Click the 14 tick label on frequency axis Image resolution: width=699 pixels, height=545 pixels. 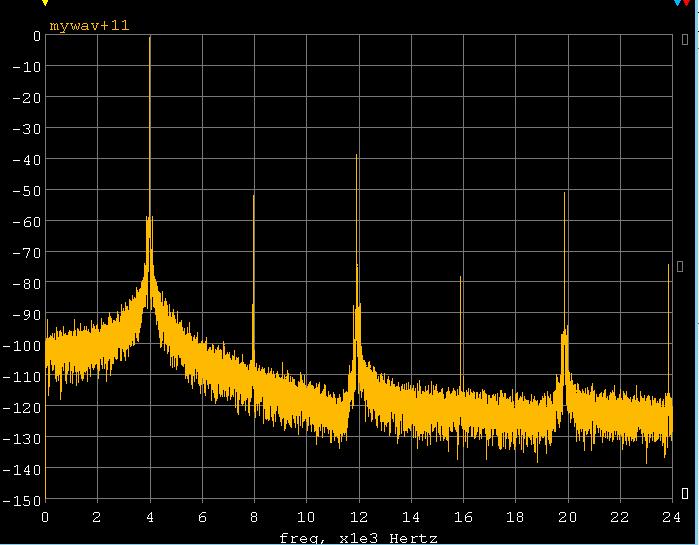click(x=411, y=517)
